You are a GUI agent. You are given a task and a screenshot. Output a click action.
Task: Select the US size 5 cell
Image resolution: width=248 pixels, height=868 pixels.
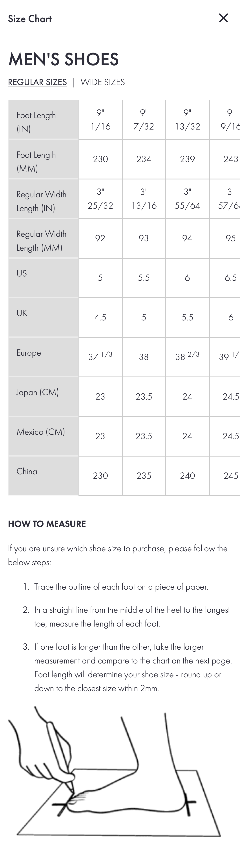(x=100, y=278)
